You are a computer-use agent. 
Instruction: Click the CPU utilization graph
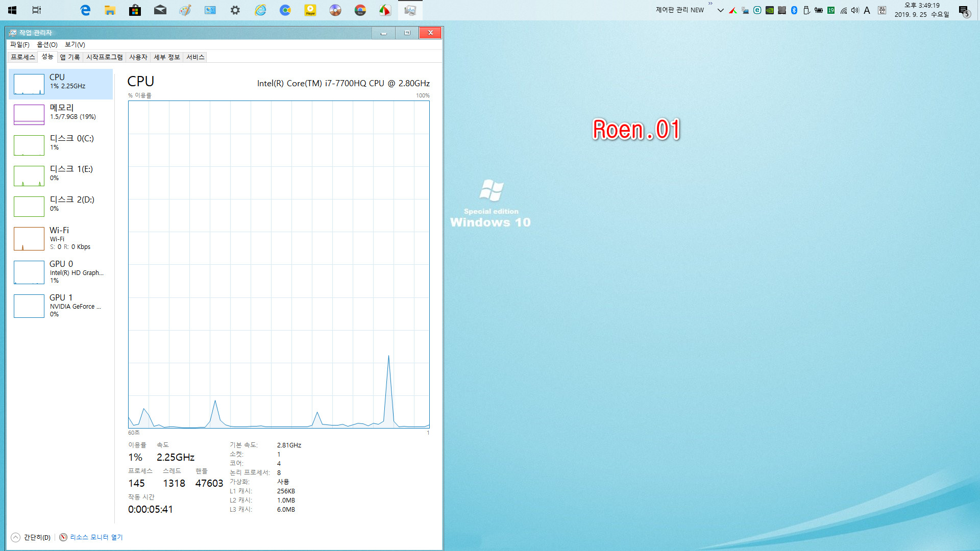pos(279,264)
